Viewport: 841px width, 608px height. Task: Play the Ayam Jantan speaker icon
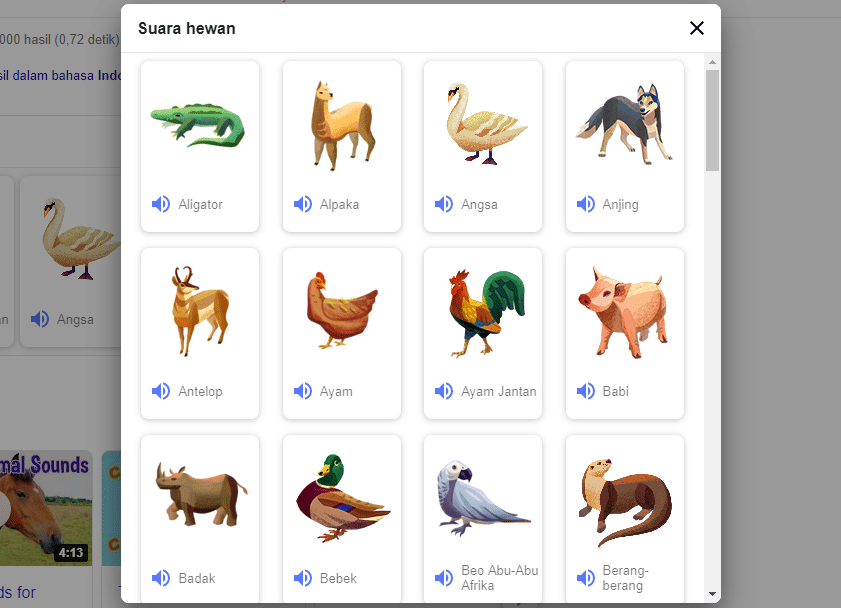tap(444, 391)
